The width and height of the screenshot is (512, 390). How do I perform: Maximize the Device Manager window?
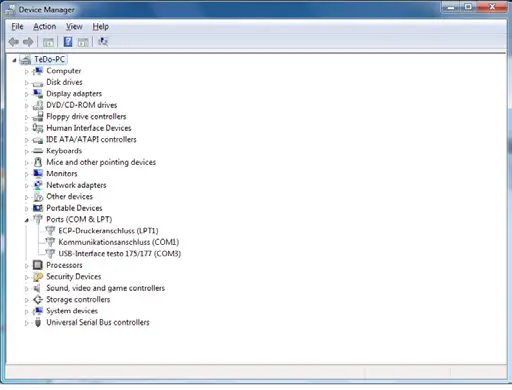click(x=468, y=7)
